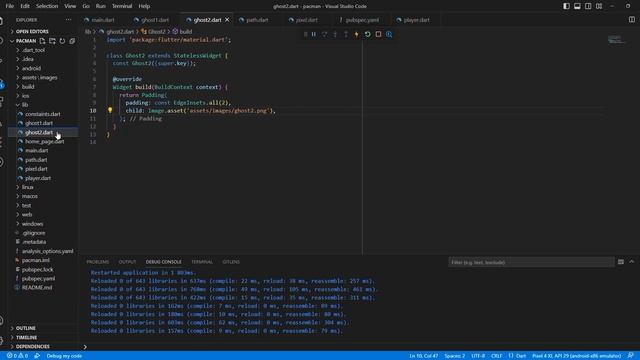
Task: Expand the build folder
Action: [x=28, y=87]
